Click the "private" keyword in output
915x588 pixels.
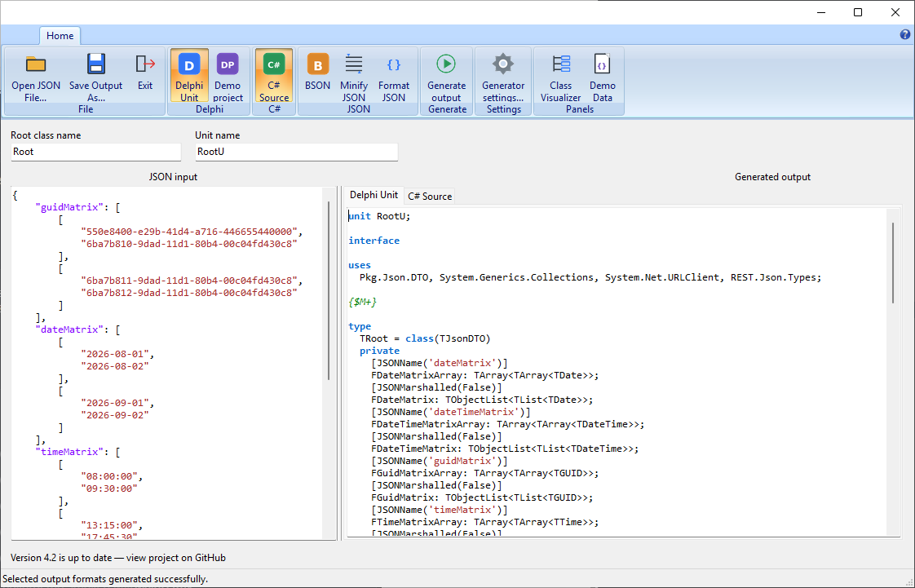(379, 351)
